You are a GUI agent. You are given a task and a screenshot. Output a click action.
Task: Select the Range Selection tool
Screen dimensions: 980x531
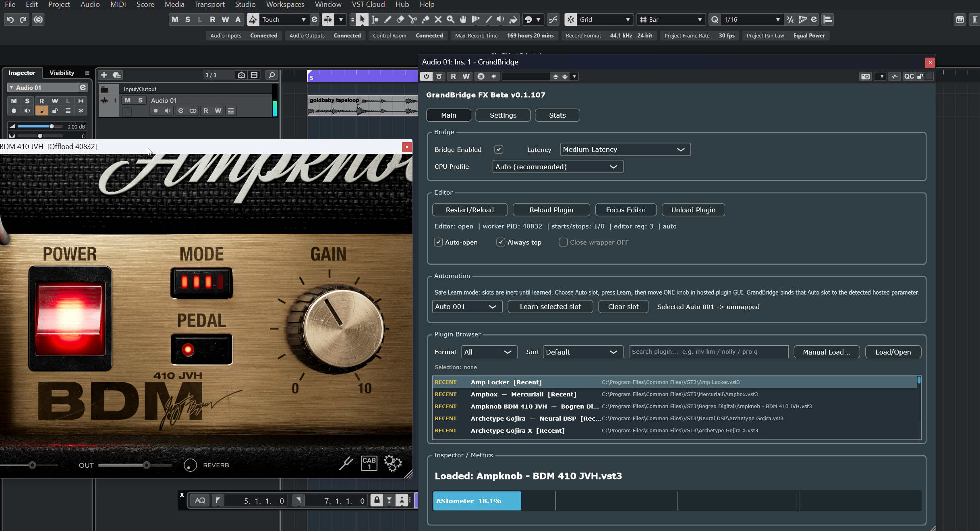375,19
